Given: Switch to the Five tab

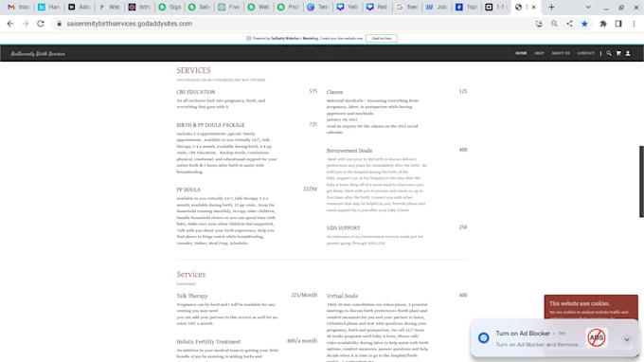Looking at the screenshot, I should 229,7.
